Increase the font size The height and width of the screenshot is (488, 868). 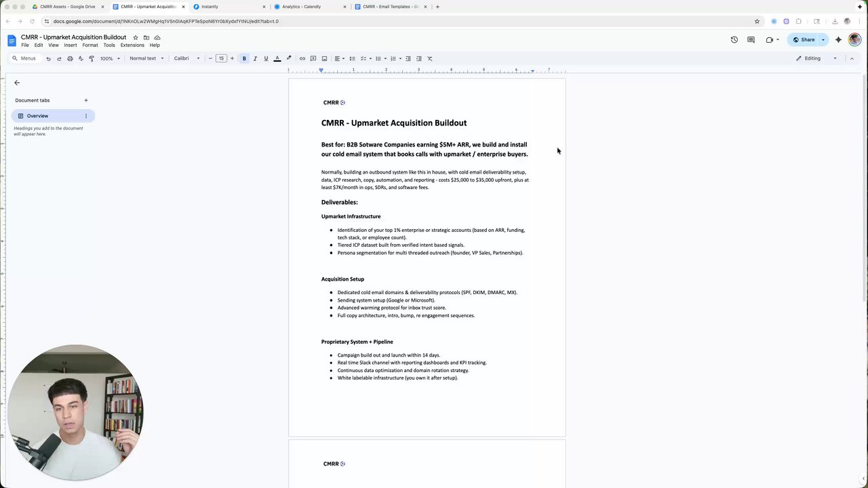(x=232, y=58)
